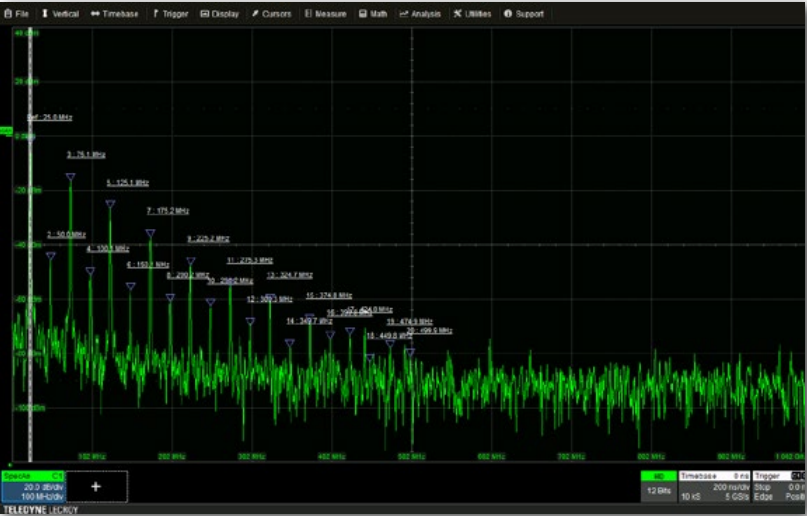Click the green HD 12 Bits indicator
The width and height of the screenshot is (807, 516).
coord(658,486)
